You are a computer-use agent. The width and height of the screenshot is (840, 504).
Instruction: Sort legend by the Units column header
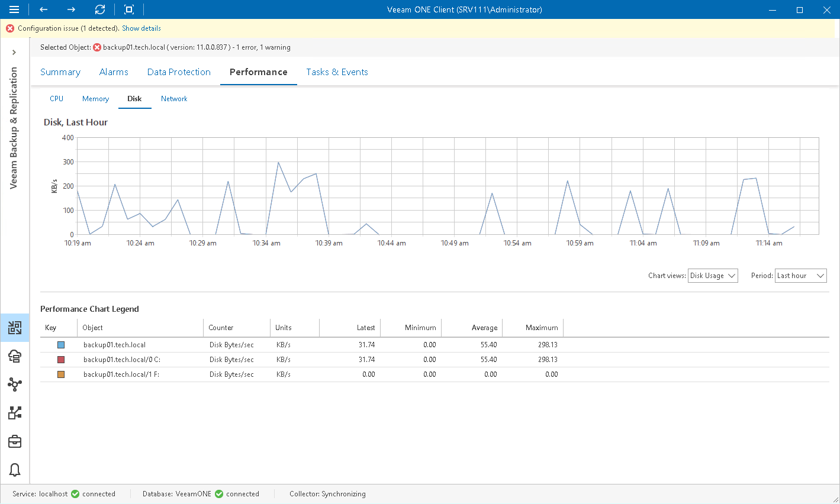click(x=295, y=328)
